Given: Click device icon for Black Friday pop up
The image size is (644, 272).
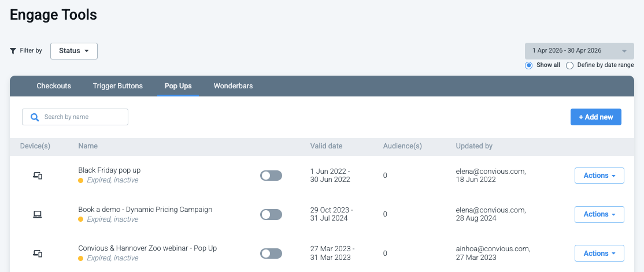Looking at the screenshot, I should click(38, 176).
